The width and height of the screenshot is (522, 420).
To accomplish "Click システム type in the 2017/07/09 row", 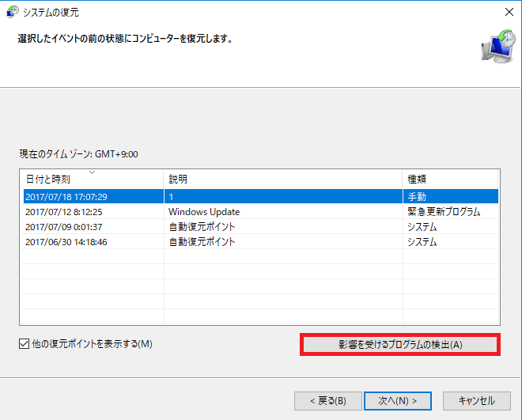I will [422, 227].
